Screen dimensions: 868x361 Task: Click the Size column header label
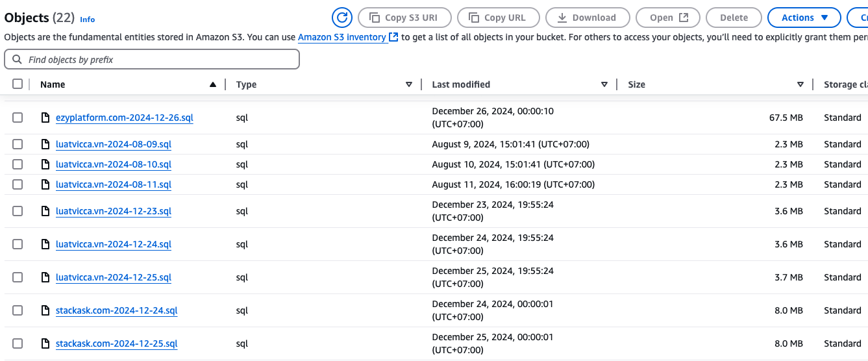pyautogui.click(x=637, y=84)
